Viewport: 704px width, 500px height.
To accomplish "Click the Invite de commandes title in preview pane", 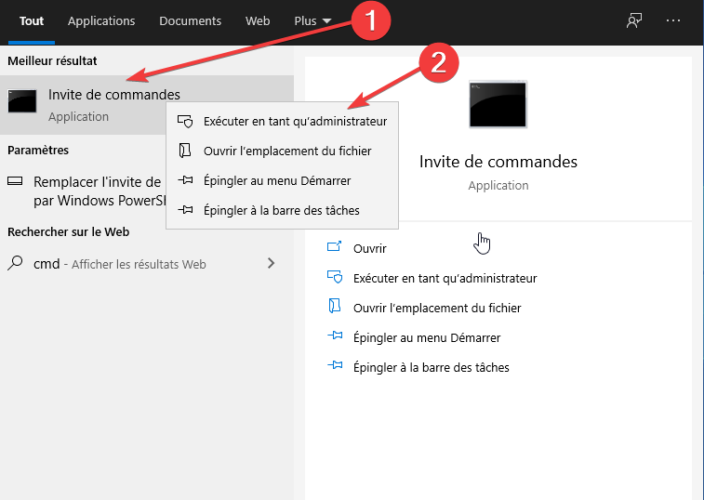I will coord(498,162).
